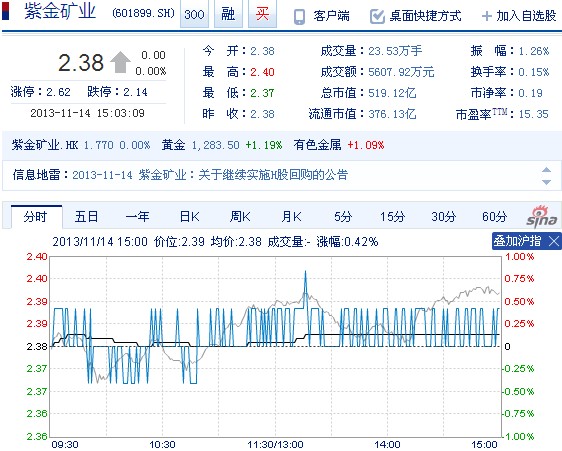Image resolution: width=562 pixels, height=451 pixels.
Task: Switch to the 60分 tab
Action: click(x=495, y=217)
